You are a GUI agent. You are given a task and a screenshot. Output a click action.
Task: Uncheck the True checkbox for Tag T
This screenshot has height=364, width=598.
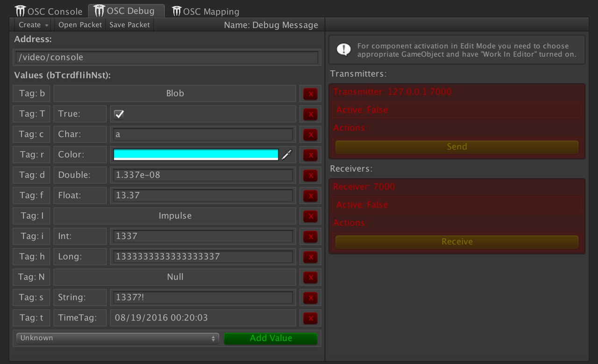pyautogui.click(x=119, y=113)
